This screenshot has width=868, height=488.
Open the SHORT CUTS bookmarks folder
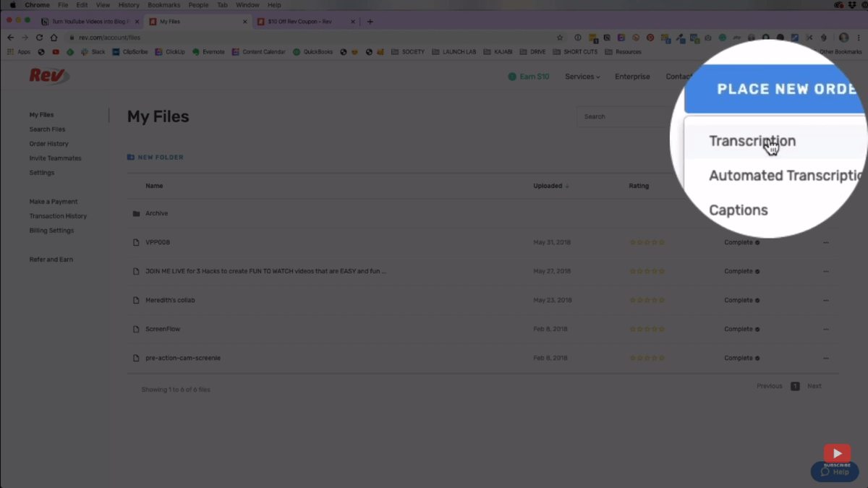tap(575, 52)
